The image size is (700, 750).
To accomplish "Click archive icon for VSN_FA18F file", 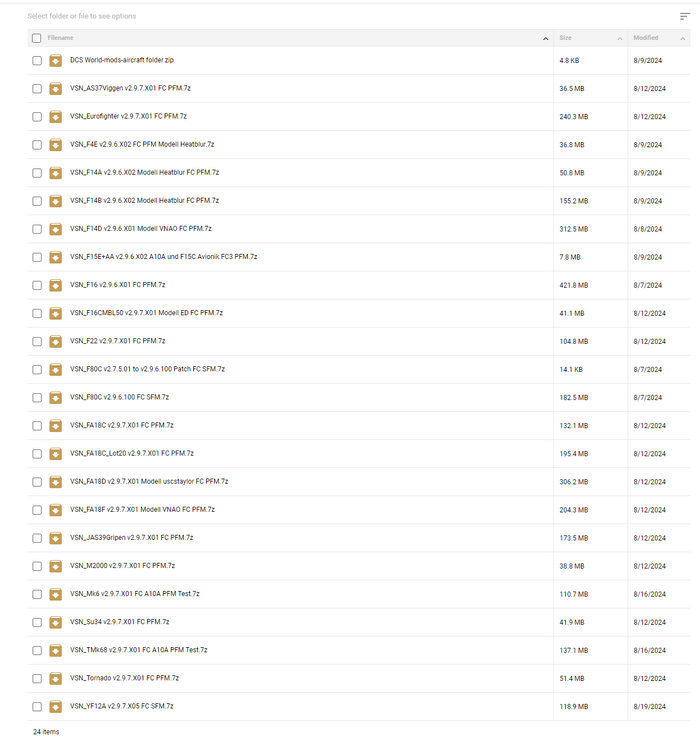I will pyautogui.click(x=56, y=510).
